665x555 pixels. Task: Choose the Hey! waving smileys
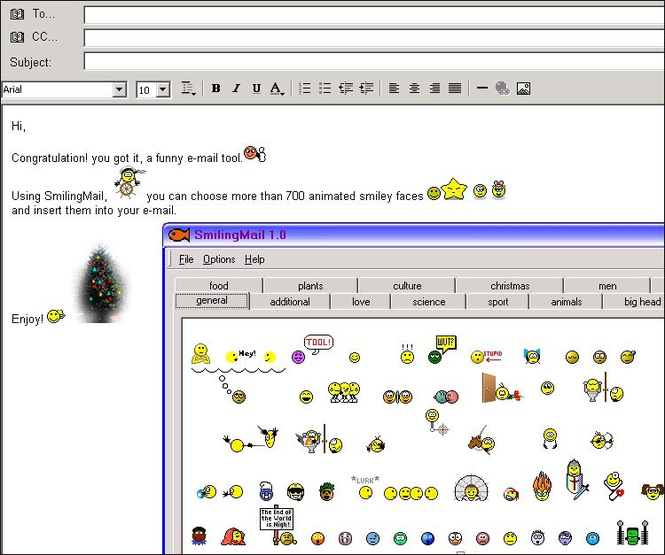tap(250, 357)
